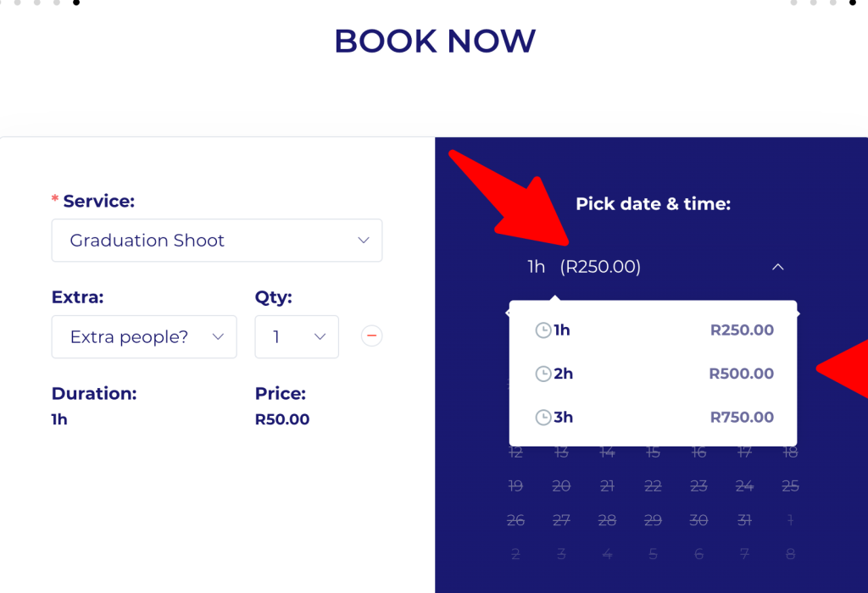Viewport: 868px width, 593px height.
Task: Click the dark carousel dot at top left
Action: 76,3
